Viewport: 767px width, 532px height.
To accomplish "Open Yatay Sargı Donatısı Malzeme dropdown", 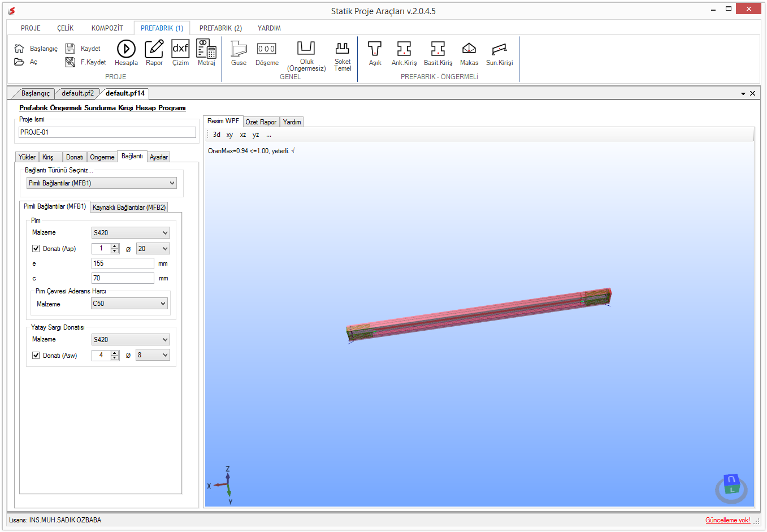I will tap(131, 340).
